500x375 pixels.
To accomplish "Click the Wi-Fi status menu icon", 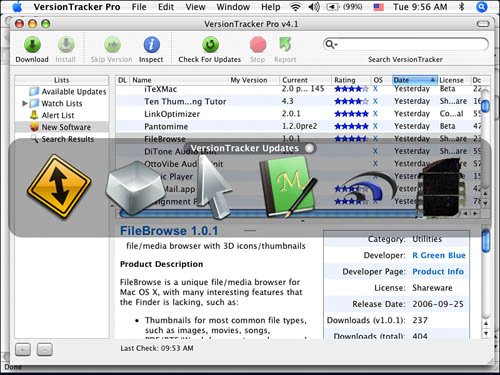I will 295,7.
